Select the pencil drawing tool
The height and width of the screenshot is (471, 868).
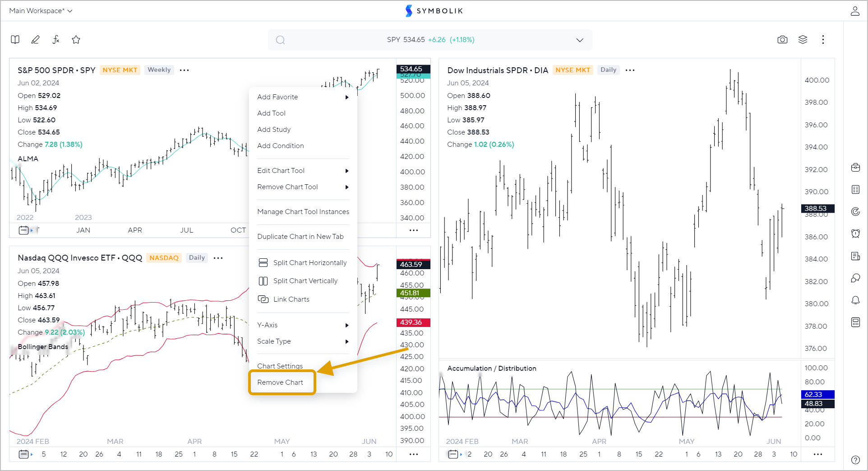pos(35,40)
